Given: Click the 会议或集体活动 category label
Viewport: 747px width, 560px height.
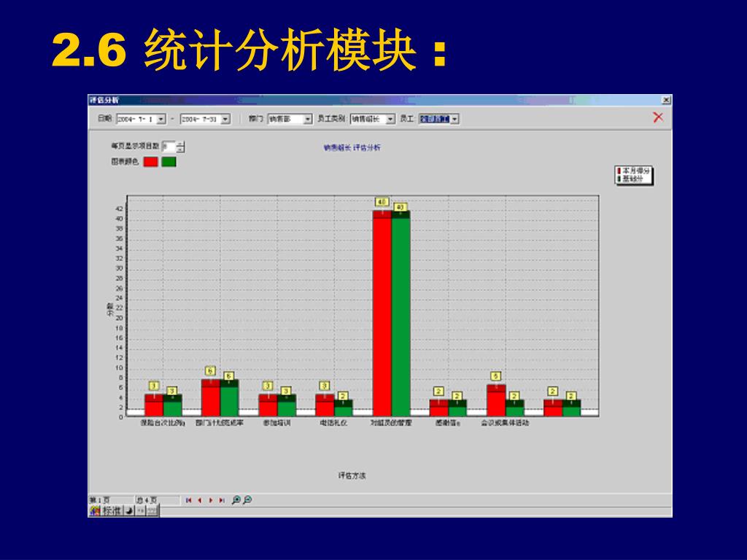Looking at the screenshot, I should click(x=505, y=423).
